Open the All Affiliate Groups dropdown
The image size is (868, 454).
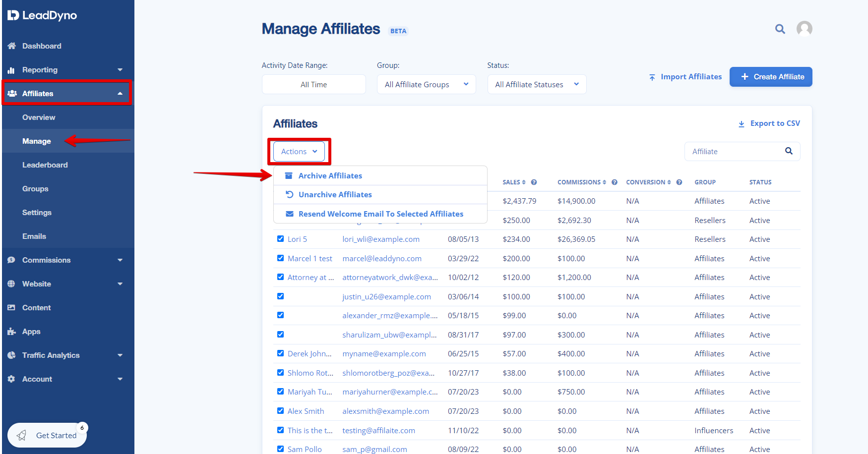coord(427,84)
